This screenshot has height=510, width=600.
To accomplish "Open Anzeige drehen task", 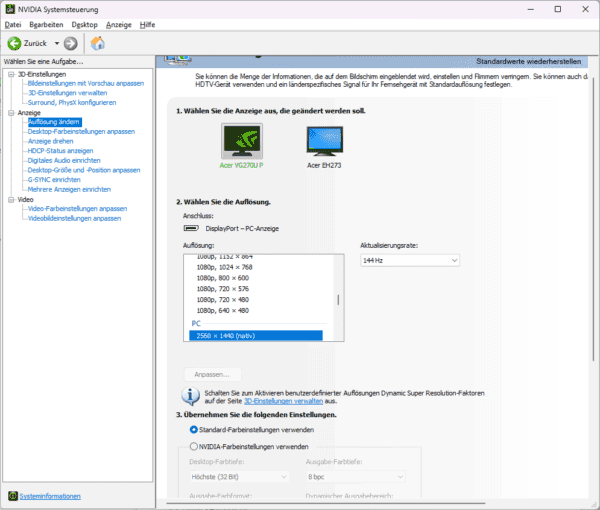I will pyautogui.click(x=51, y=141).
